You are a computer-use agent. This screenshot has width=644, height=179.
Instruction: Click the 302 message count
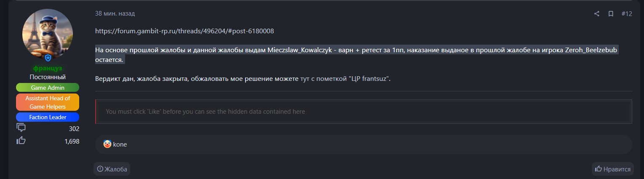[74, 129]
